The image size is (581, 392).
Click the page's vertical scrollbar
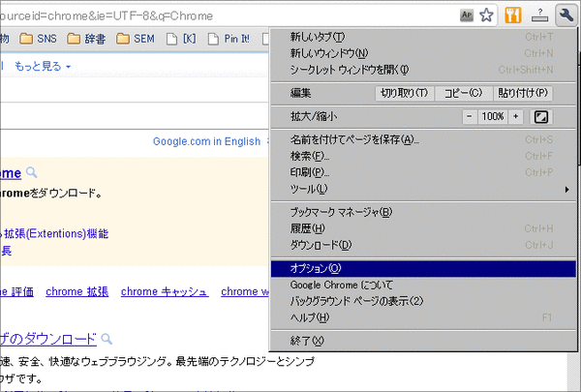(573, 373)
